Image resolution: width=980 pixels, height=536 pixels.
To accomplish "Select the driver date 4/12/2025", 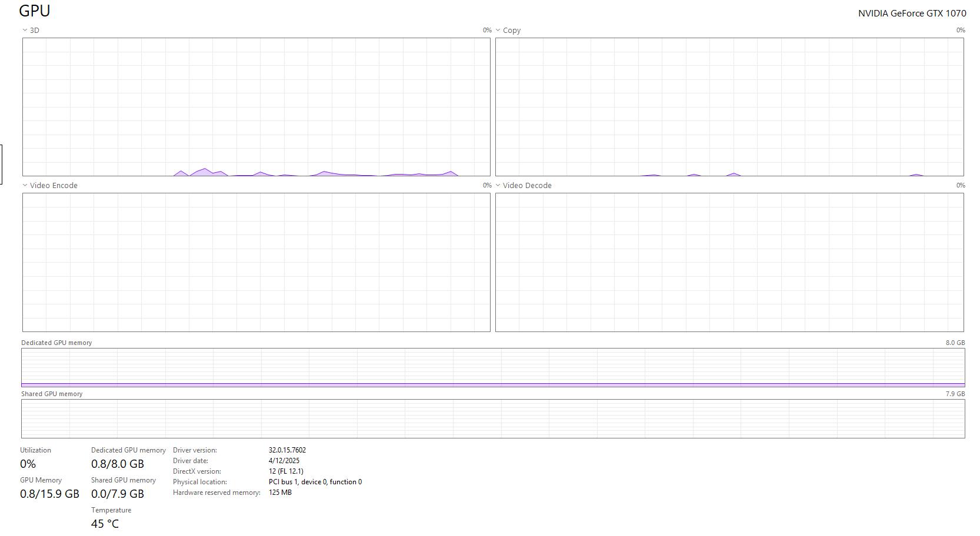I will pyautogui.click(x=284, y=461).
